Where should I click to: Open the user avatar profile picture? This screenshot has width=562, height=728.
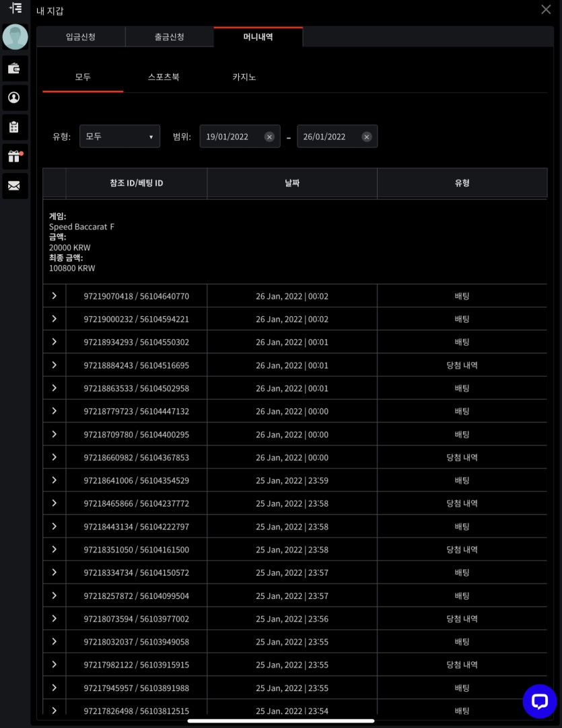tap(15, 37)
